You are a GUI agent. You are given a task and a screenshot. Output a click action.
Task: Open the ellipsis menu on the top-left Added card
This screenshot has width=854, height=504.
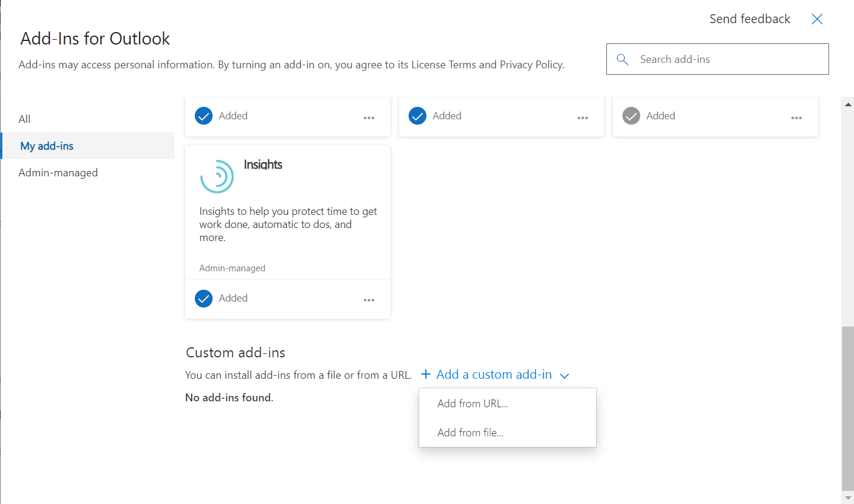coord(369,118)
